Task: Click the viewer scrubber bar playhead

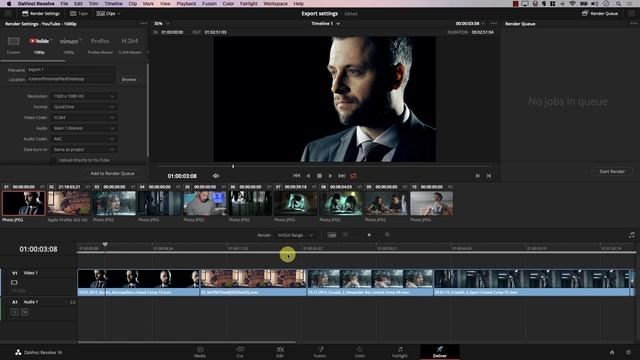Action: pos(233,166)
